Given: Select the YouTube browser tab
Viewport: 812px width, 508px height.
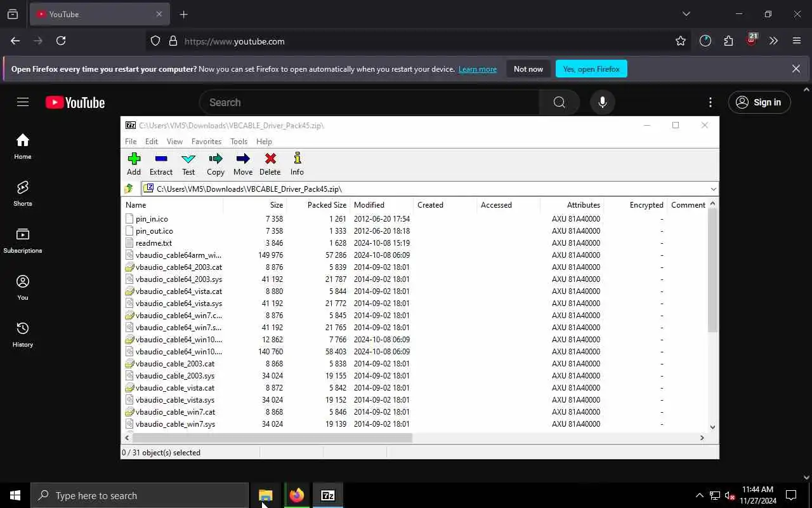Looking at the screenshot, I should tap(100, 14).
